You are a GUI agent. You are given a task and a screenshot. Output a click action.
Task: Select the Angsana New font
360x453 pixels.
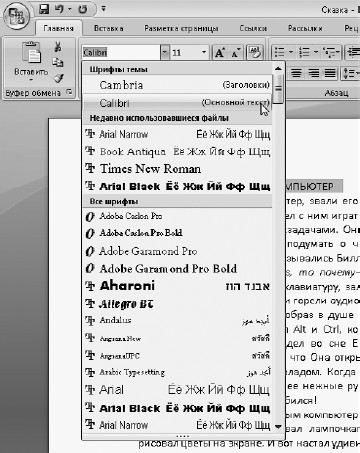tap(177, 338)
